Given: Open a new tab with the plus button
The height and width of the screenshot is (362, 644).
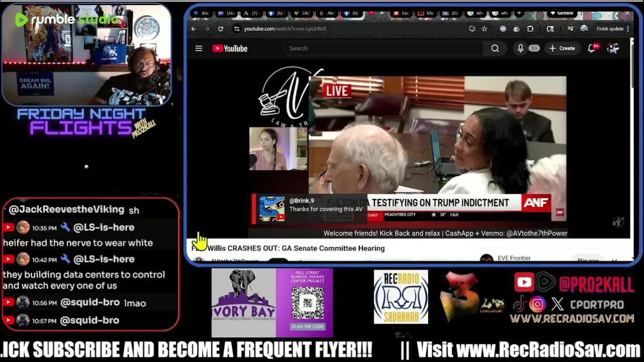Looking at the screenshot, I should [x=519, y=13].
